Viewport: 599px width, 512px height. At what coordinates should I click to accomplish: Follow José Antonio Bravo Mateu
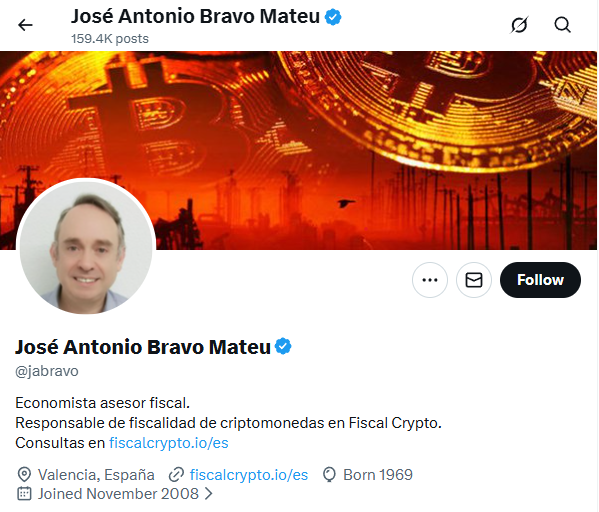point(540,280)
